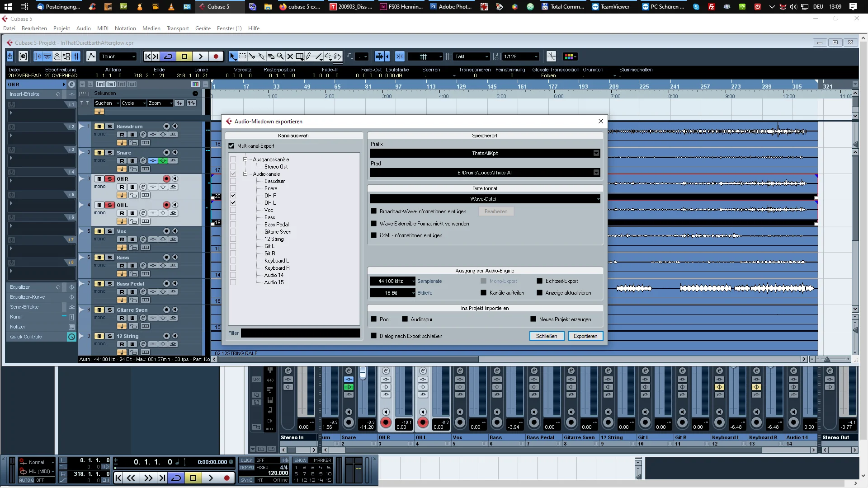Screen dimensions: 868x488
Task: Enable Echtzeit-Export checkbox
Action: 539,281
